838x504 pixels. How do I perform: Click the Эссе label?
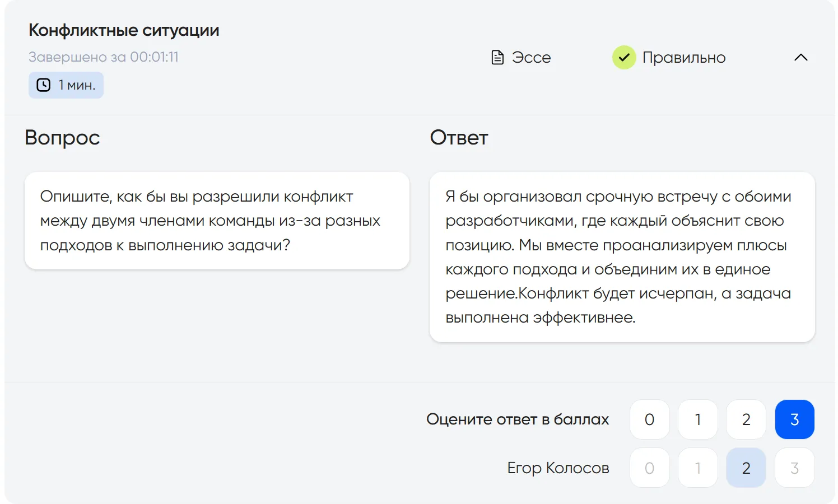[531, 57]
